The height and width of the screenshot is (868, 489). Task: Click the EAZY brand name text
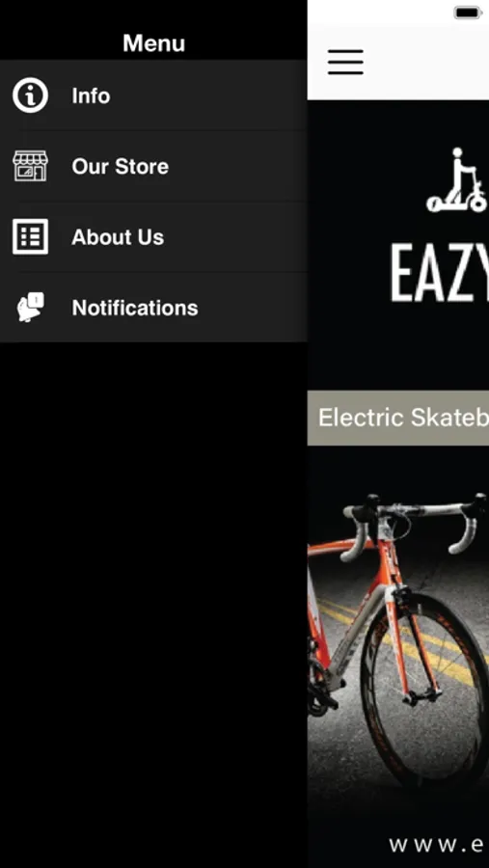coord(440,274)
